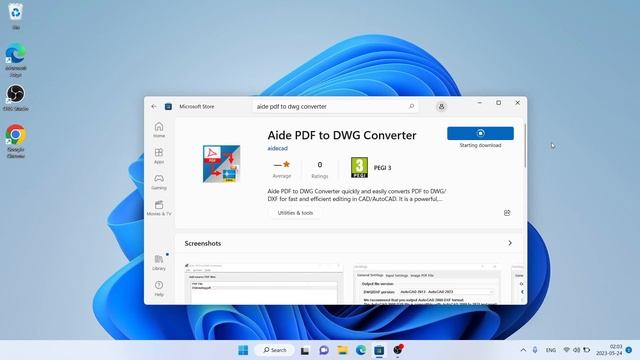This screenshot has height=360, width=640.
Task: Click the Aide PDF to DWG Converter title
Action: (342, 135)
